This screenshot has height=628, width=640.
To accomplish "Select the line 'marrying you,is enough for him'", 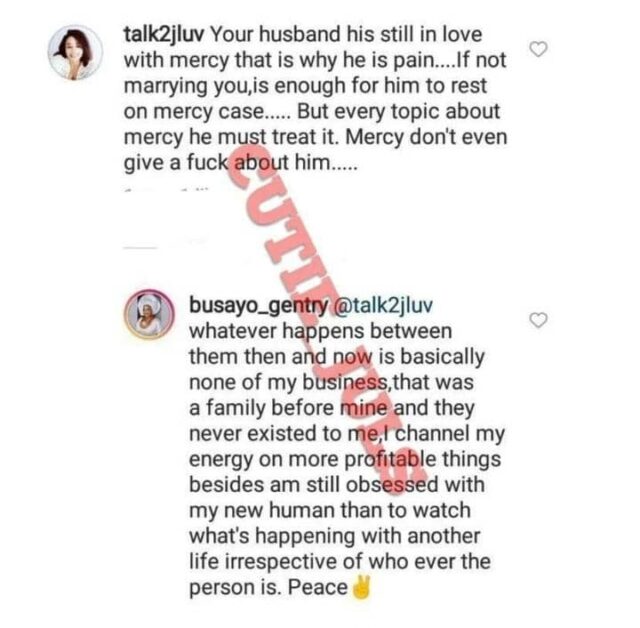I will click(x=272, y=87).
